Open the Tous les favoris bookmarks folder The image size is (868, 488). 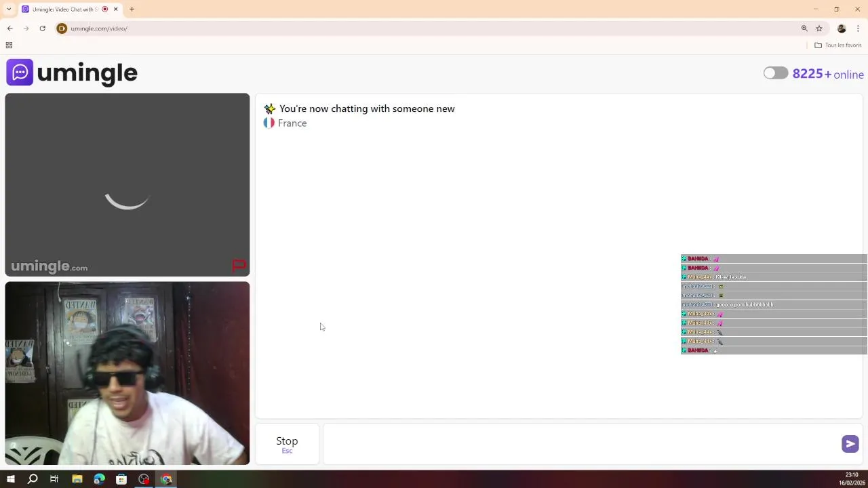tap(838, 45)
